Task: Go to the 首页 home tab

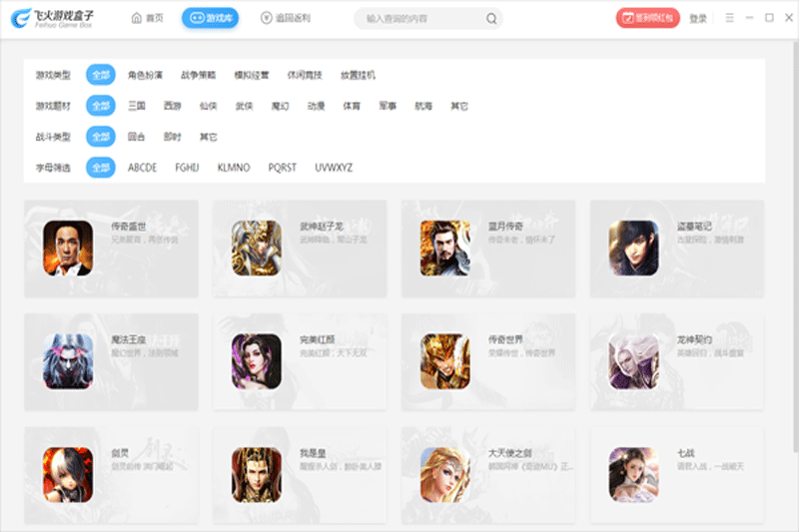Action: pos(147,18)
